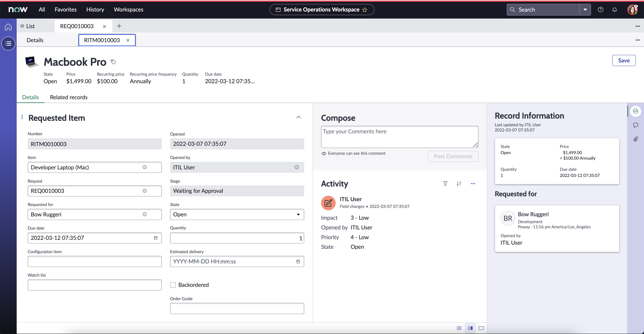Click the home icon in left sidebar
Viewport: 644px width, 334px height.
coord(8,27)
